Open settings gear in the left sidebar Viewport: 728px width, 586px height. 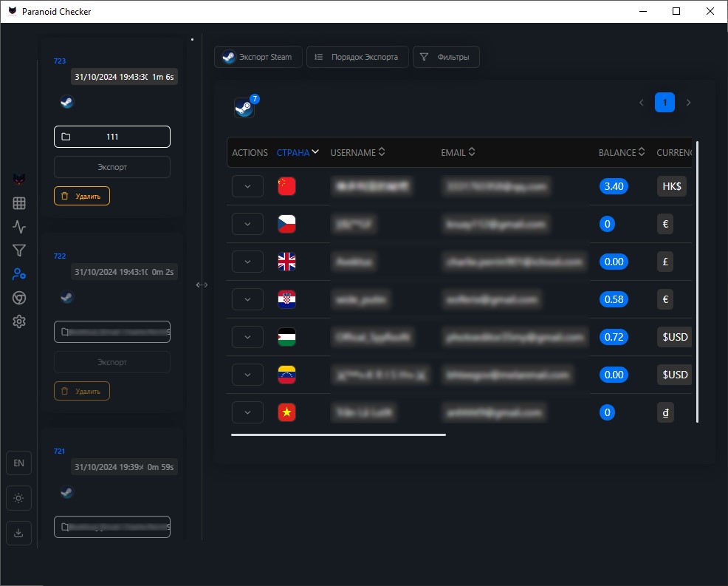point(19,321)
